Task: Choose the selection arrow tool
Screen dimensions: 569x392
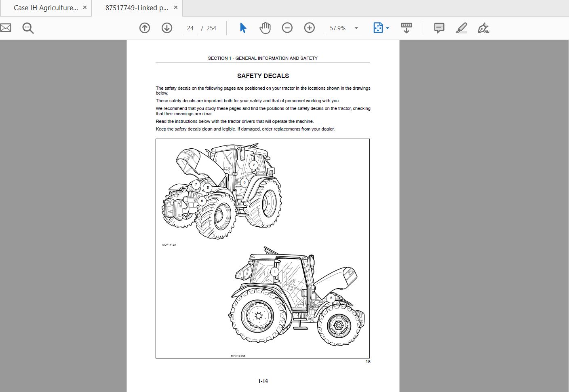Action: pos(243,28)
